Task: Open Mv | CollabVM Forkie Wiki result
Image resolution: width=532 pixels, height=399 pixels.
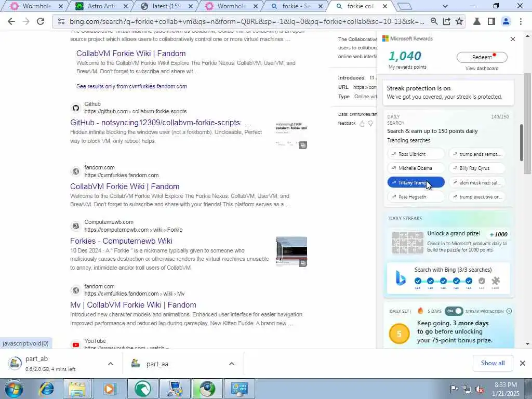Action: (x=133, y=304)
